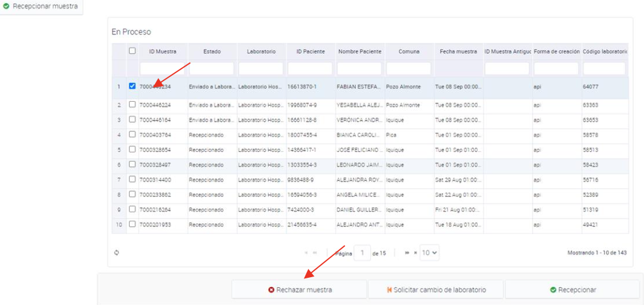This screenshot has width=644, height=305.
Task: Select checkbox for sample 7000446164
Action: point(132,119)
